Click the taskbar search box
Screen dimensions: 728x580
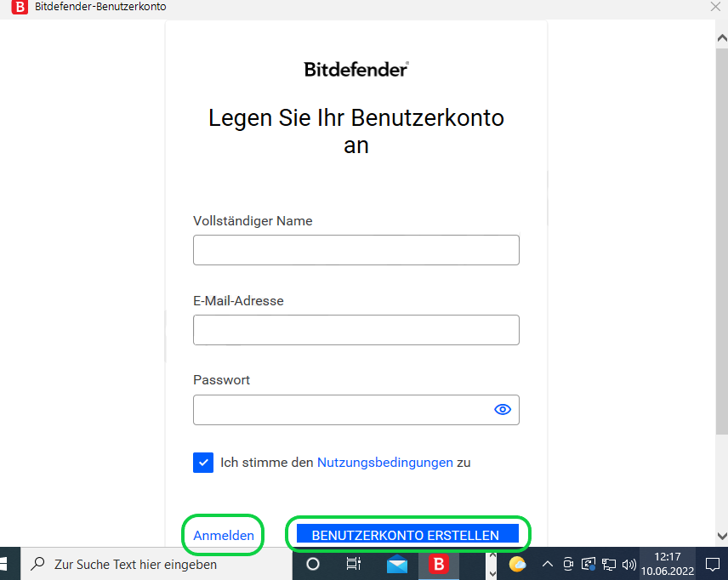[156, 564]
